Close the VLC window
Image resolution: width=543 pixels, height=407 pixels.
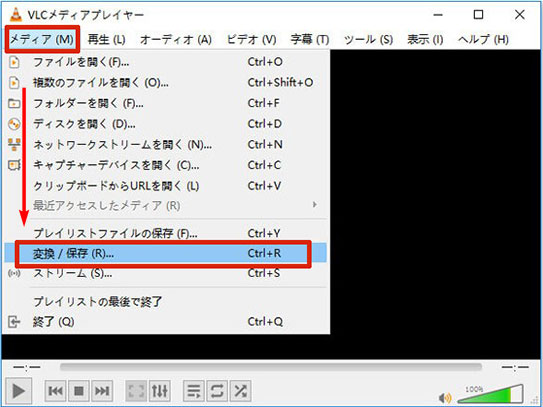click(520, 15)
